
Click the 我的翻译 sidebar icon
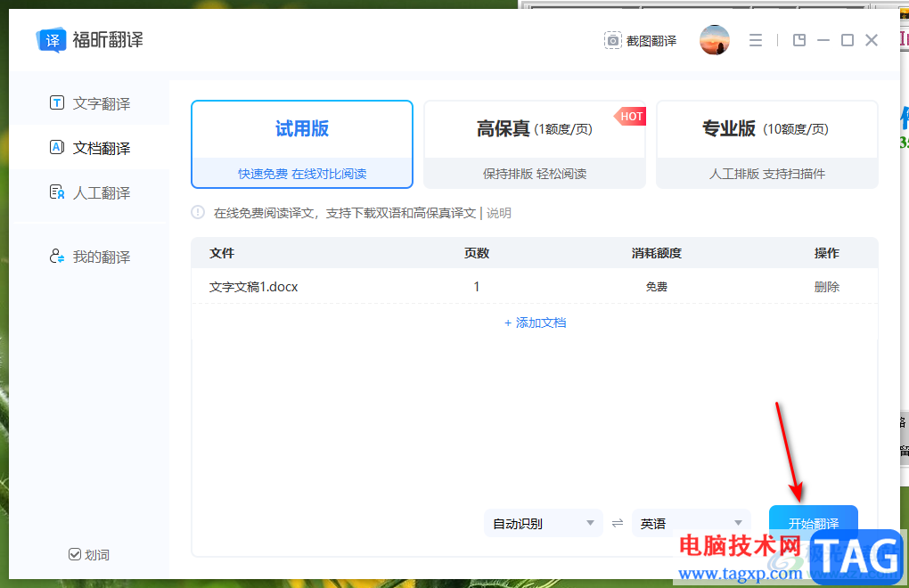coord(57,256)
